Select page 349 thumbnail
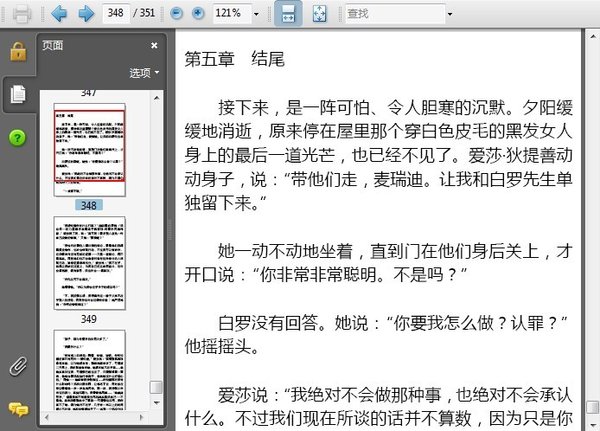 90,263
